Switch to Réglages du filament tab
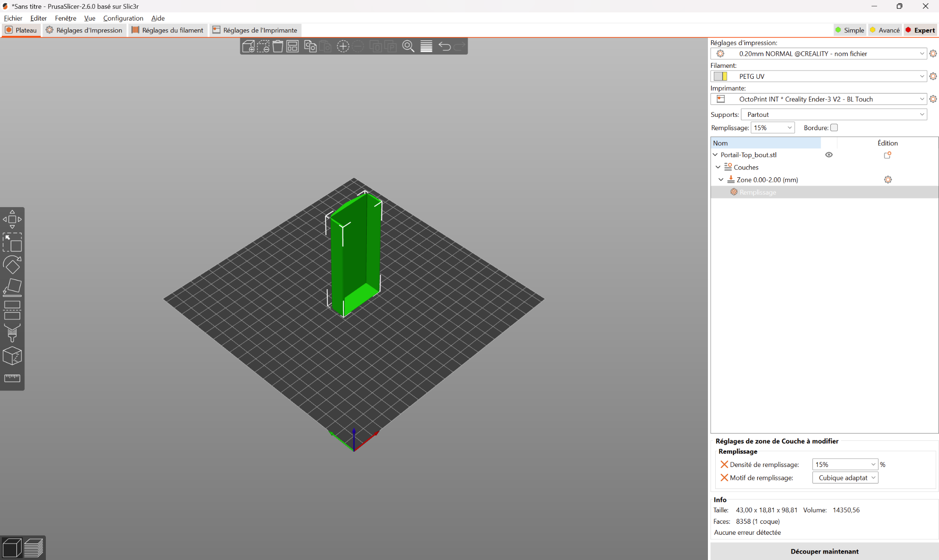939x560 pixels. [x=167, y=30]
